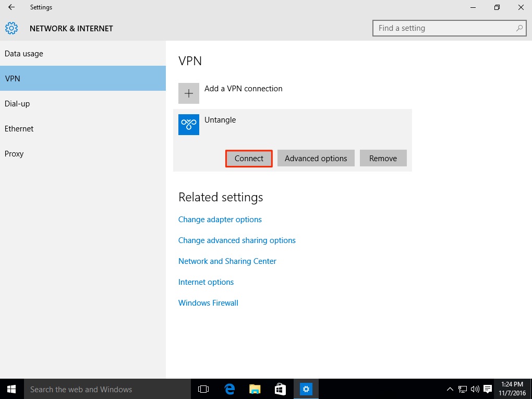Image resolution: width=532 pixels, height=399 pixels.
Task: Open the Change adapter options link
Action: 220,220
